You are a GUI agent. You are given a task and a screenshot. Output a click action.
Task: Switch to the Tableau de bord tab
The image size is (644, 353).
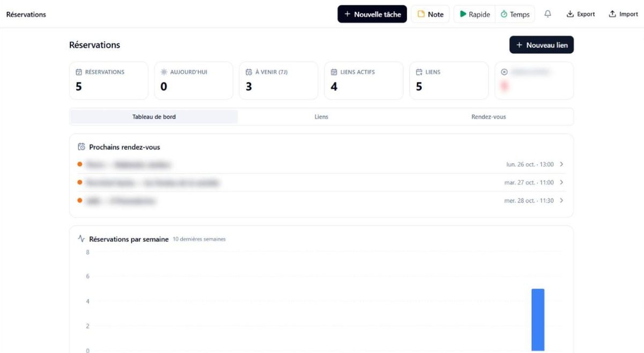pos(154,117)
